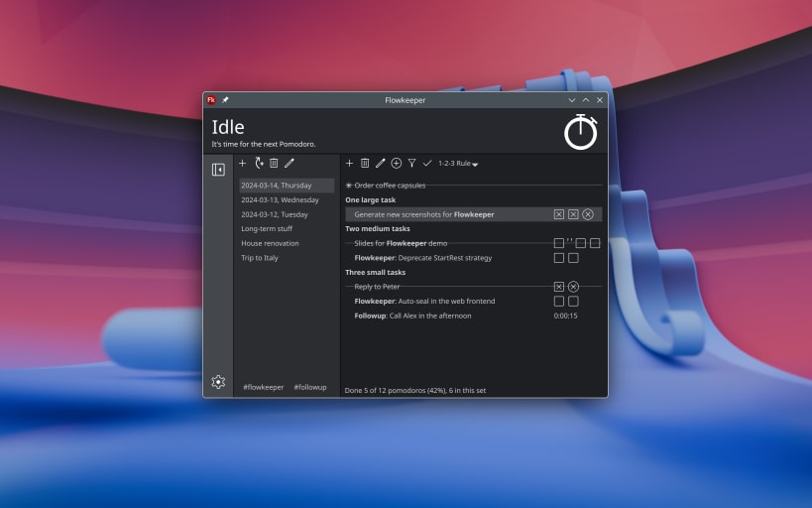Select the Order coffee capsules work item
This screenshot has height=508, width=812.
click(474, 186)
